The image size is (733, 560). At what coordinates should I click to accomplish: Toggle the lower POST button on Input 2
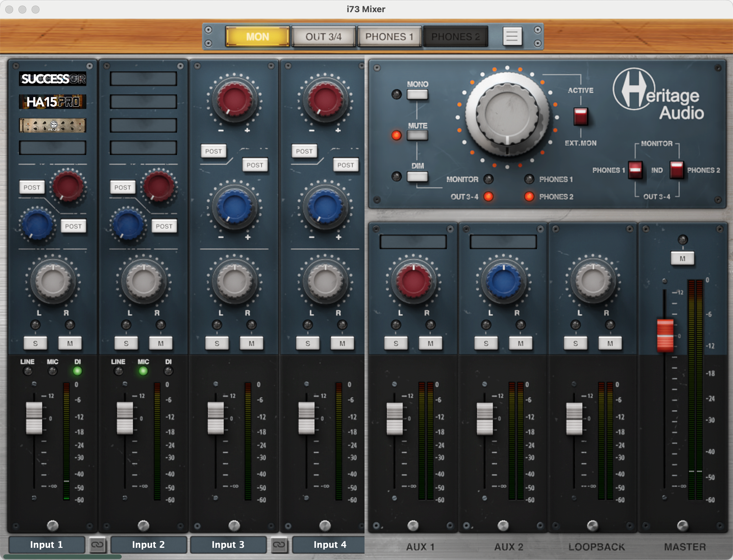click(164, 226)
